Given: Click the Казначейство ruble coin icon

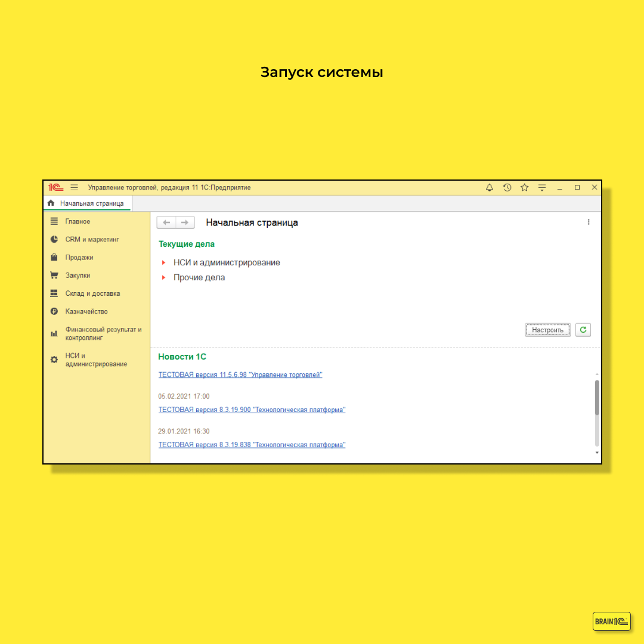Looking at the screenshot, I should [x=54, y=311].
